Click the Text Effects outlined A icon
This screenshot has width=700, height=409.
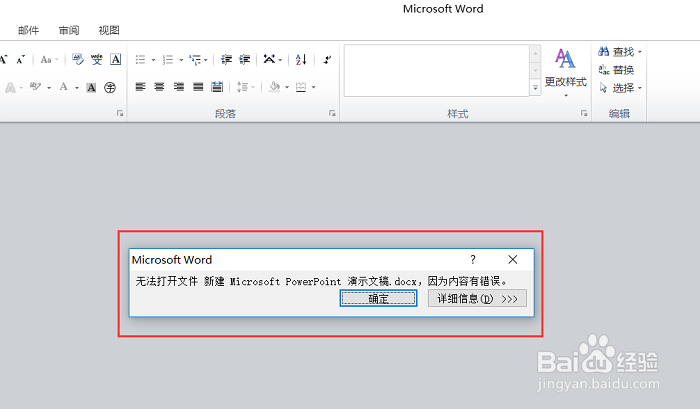pos(10,88)
